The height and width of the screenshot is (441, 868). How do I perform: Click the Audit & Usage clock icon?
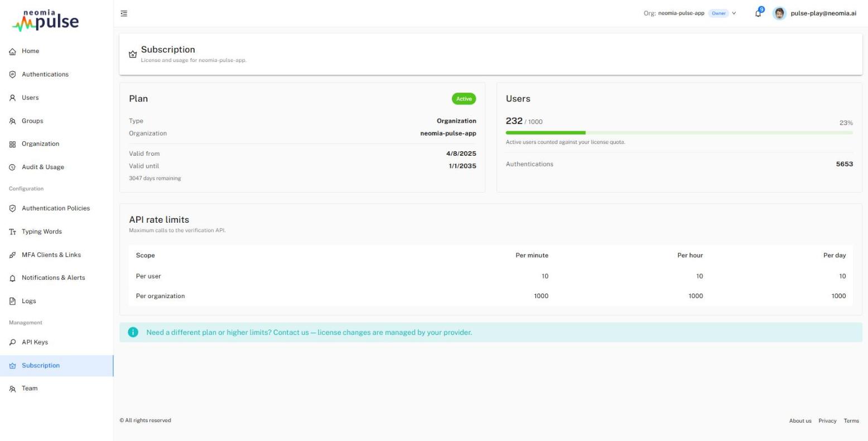click(12, 167)
